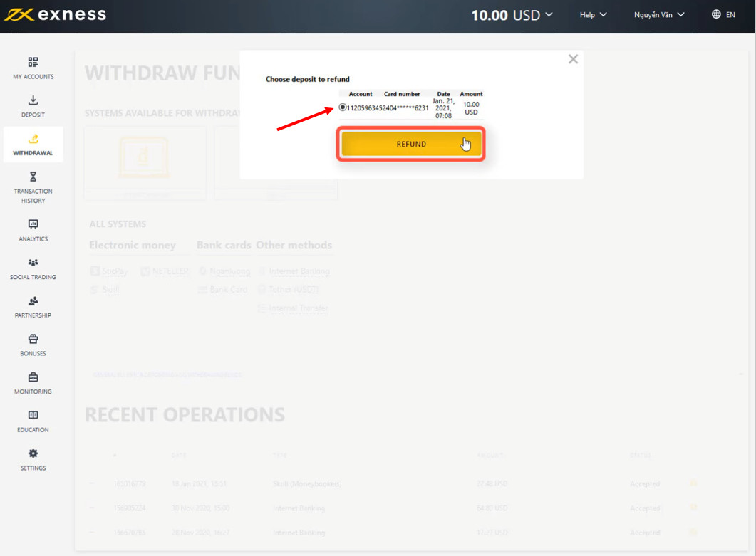Open Education book icon
Screen dimensions: 756x556
[33, 415]
